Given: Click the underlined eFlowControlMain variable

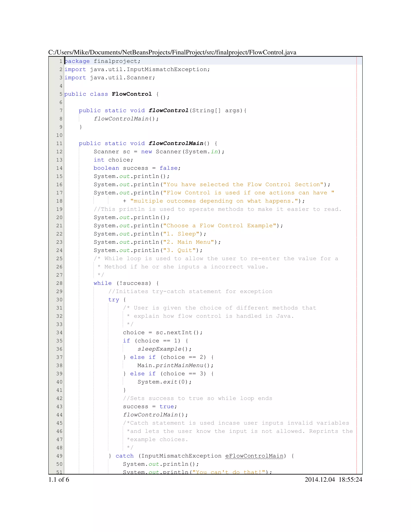Looking at the screenshot, I should click(254, 456).
